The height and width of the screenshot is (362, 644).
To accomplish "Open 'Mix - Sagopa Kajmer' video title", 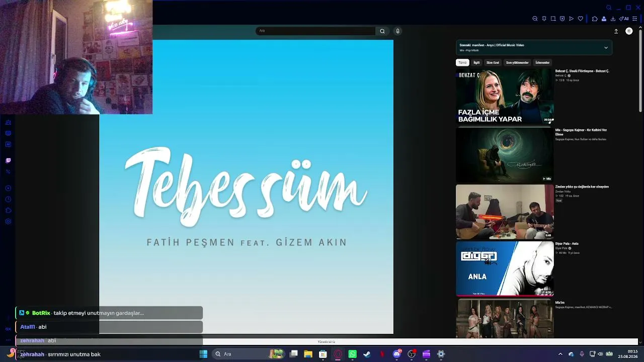I will [581, 132].
